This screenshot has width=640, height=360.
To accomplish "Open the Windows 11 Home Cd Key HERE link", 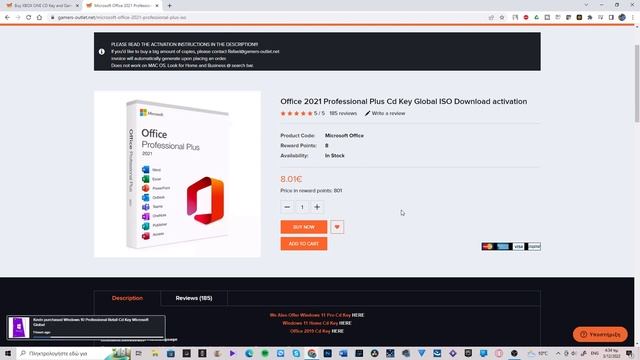I will point(345,323).
